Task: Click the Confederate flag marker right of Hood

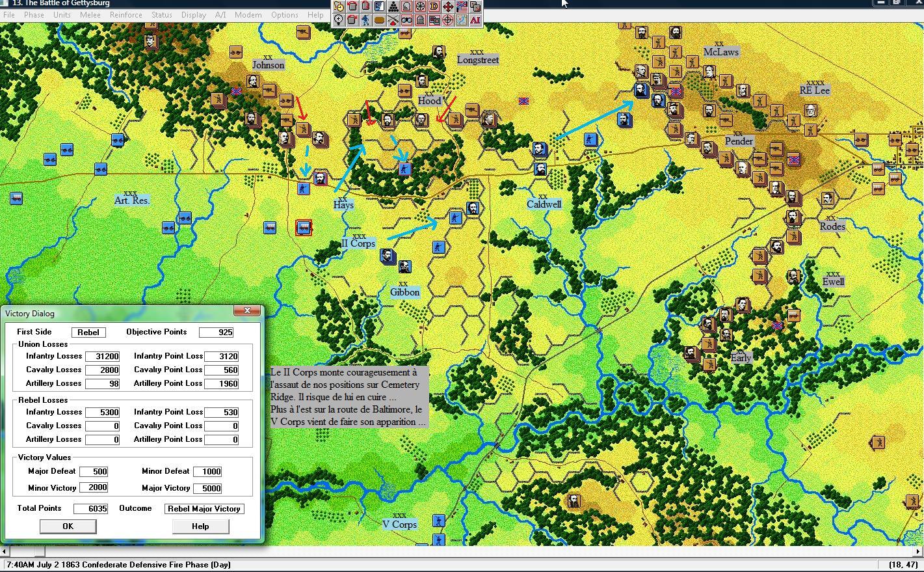Action: coord(523,101)
